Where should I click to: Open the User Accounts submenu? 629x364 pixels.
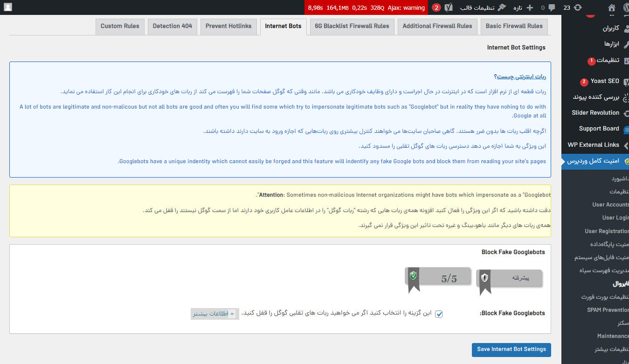[610, 205]
